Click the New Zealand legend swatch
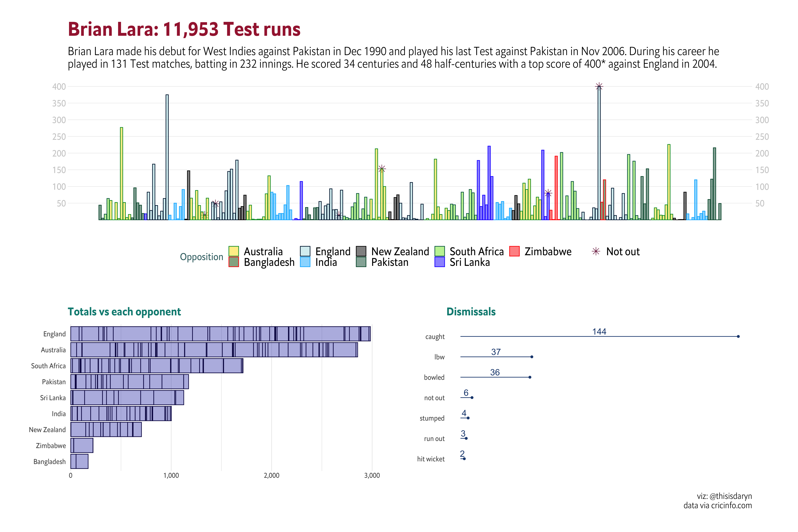Image resolution: width=798 pixels, height=532 pixels. click(x=361, y=251)
